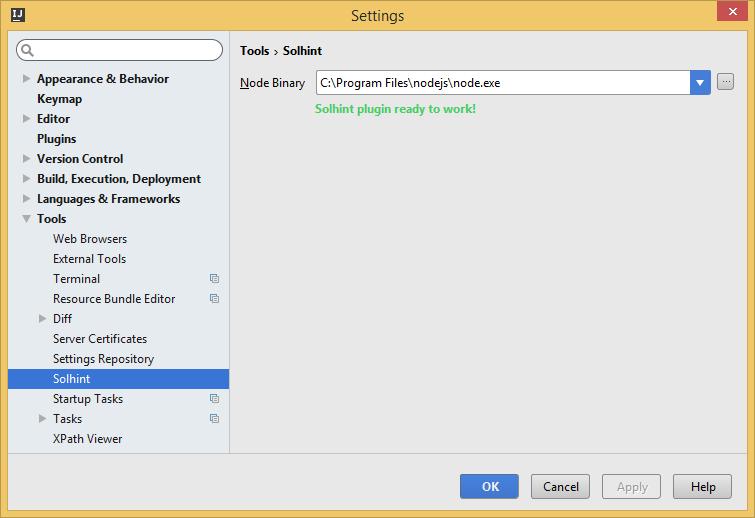Open Startup Tasks settings
The width and height of the screenshot is (755, 518).
[x=88, y=399]
